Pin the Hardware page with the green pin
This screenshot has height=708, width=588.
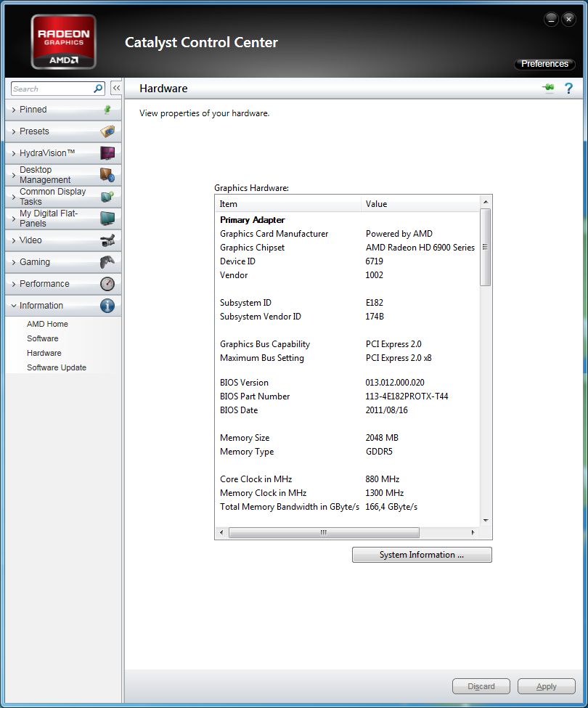click(548, 88)
